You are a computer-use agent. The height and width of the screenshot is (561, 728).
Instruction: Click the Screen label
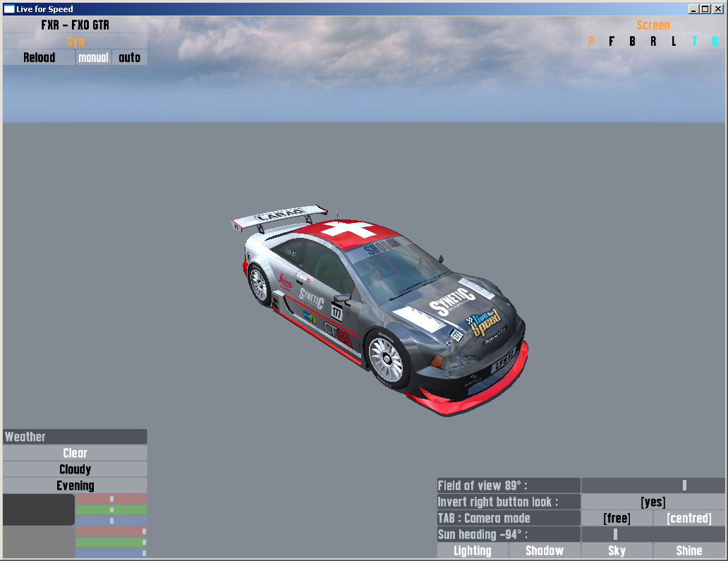tap(653, 25)
